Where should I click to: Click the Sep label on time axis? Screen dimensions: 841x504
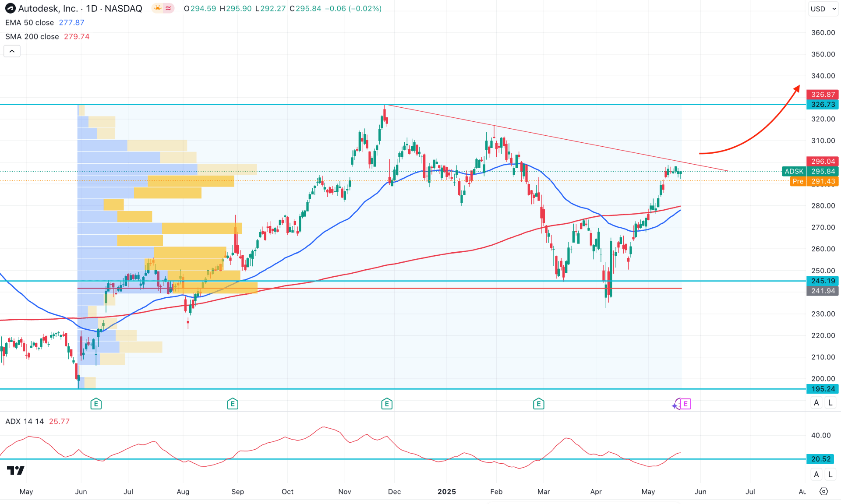click(237, 492)
